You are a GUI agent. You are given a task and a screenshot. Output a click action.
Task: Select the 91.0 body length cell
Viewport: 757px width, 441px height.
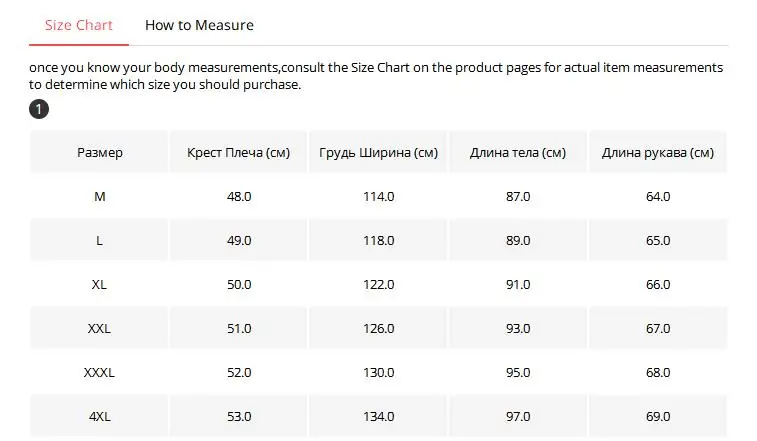tap(518, 285)
